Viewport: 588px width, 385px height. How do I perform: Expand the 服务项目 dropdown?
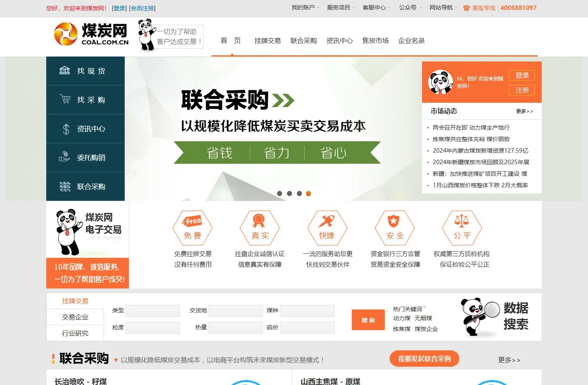point(341,7)
